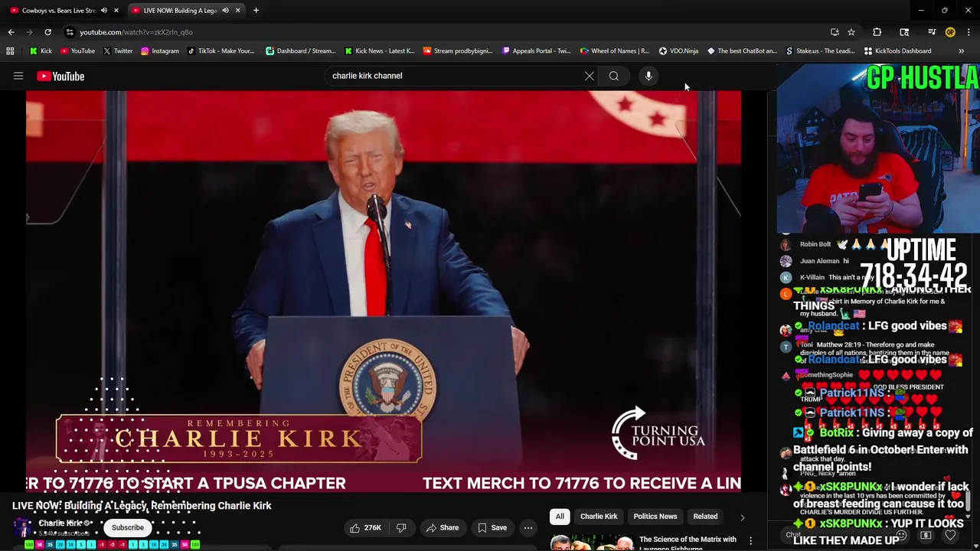This screenshot has width=980, height=551.
Task: Open the browser profile avatar
Action: tap(950, 32)
